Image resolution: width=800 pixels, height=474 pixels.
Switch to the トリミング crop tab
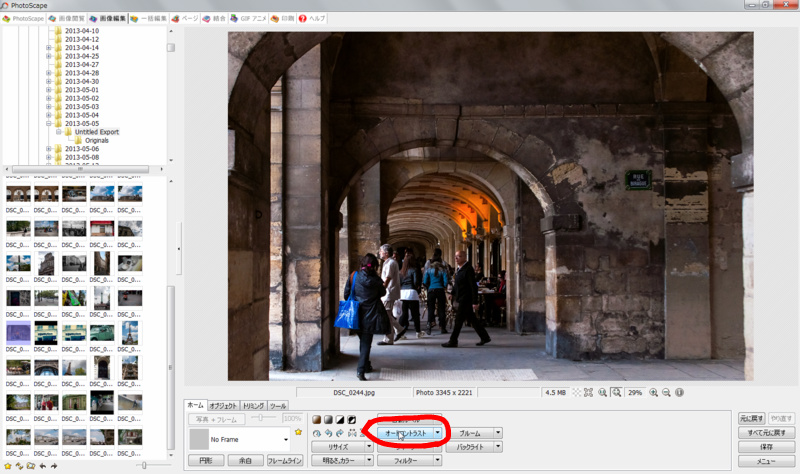(x=253, y=406)
